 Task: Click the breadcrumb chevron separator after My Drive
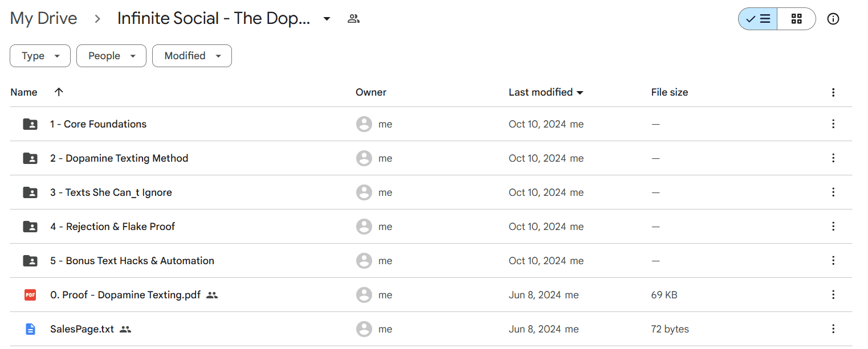[x=97, y=19]
